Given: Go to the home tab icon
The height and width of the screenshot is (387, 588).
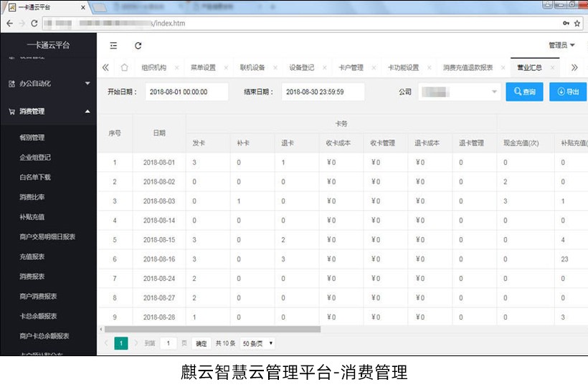Looking at the screenshot, I should point(124,68).
